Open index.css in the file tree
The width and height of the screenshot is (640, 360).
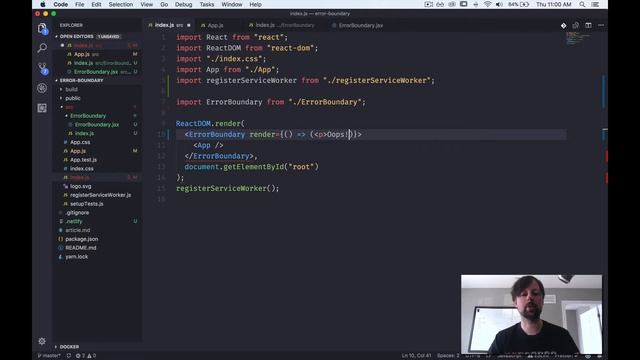(98, 169)
